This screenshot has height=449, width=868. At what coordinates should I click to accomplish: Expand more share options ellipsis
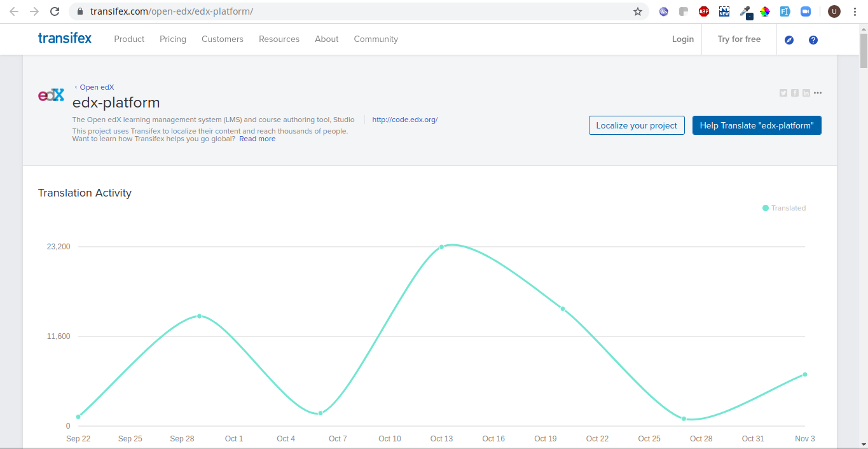(818, 93)
